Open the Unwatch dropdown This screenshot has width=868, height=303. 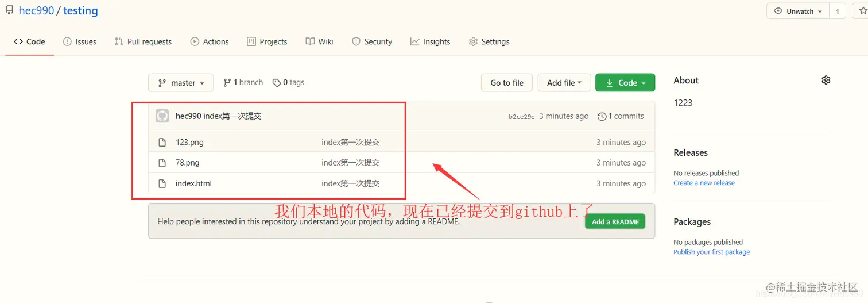[798, 11]
